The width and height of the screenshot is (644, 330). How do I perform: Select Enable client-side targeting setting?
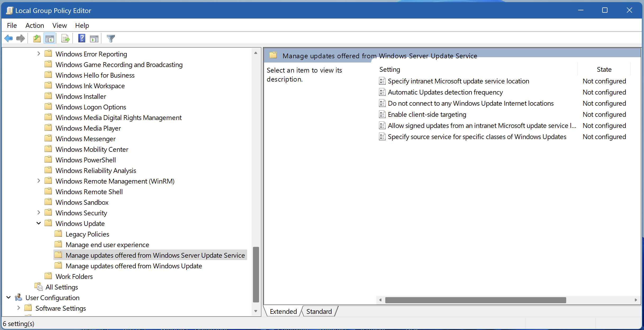click(x=427, y=114)
